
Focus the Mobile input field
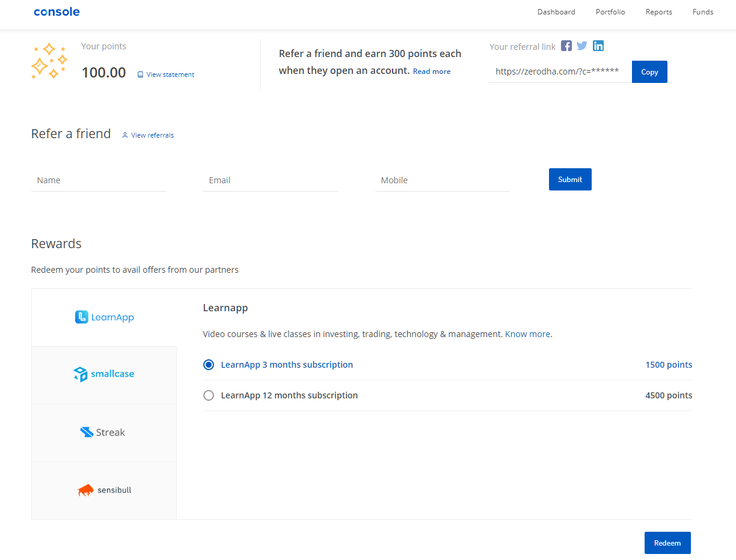pos(443,180)
